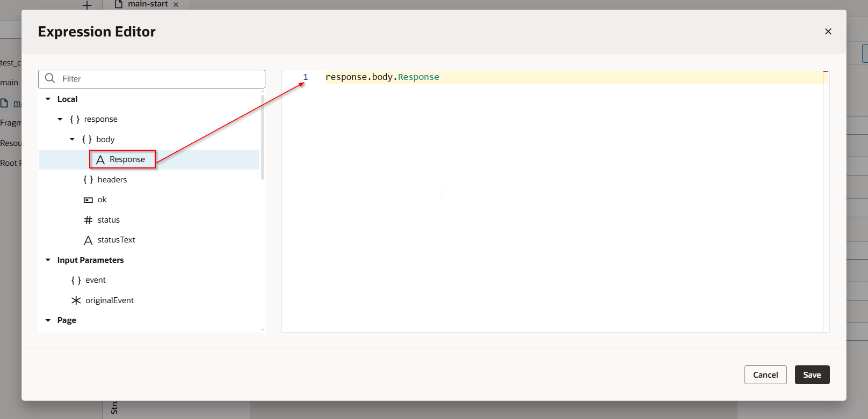Select the event input parameter
The height and width of the screenshot is (419, 868).
coord(149,280)
